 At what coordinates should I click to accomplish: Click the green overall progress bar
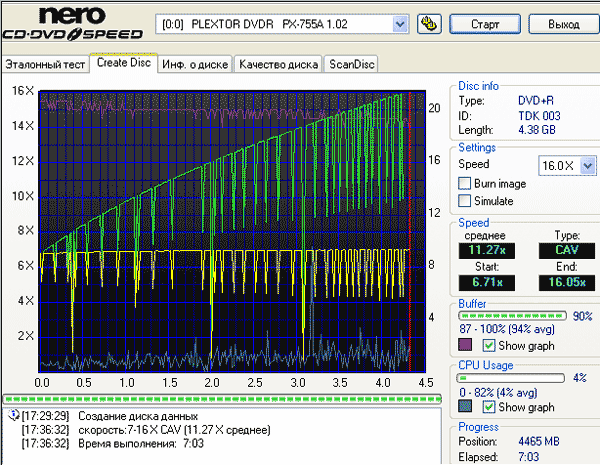click(x=222, y=399)
